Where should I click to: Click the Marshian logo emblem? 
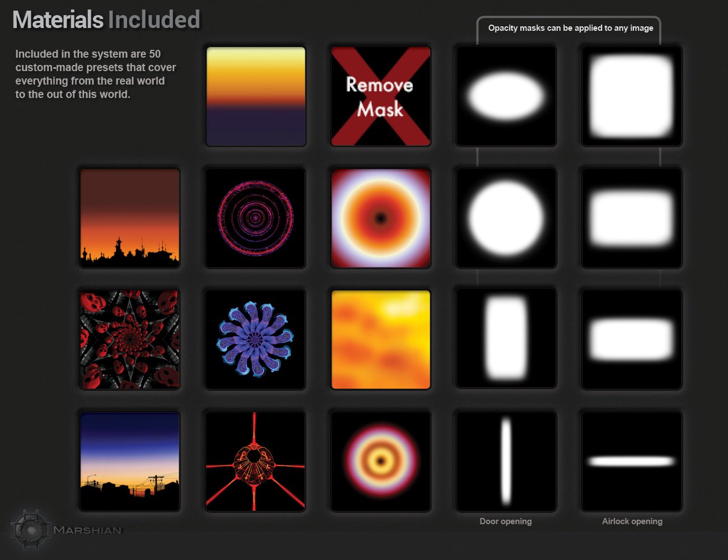point(31,529)
